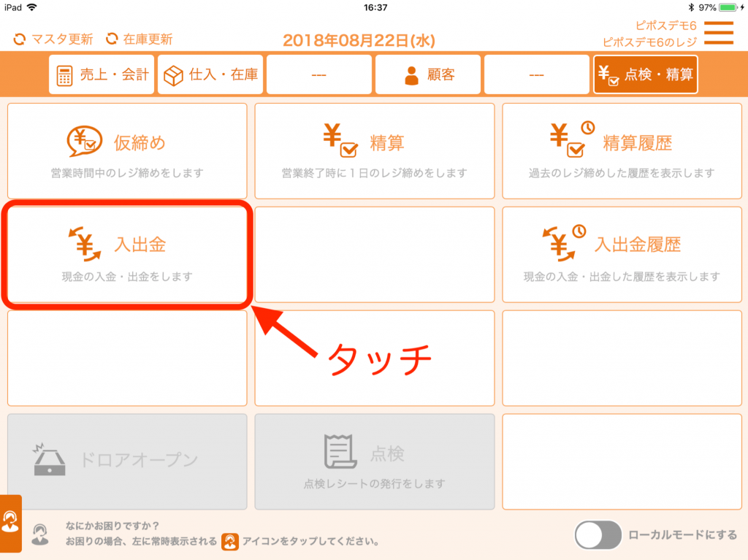The image size is (748, 560).
Task: Tap the ドロアオープン drawer icon
Action: coord(49,460)
